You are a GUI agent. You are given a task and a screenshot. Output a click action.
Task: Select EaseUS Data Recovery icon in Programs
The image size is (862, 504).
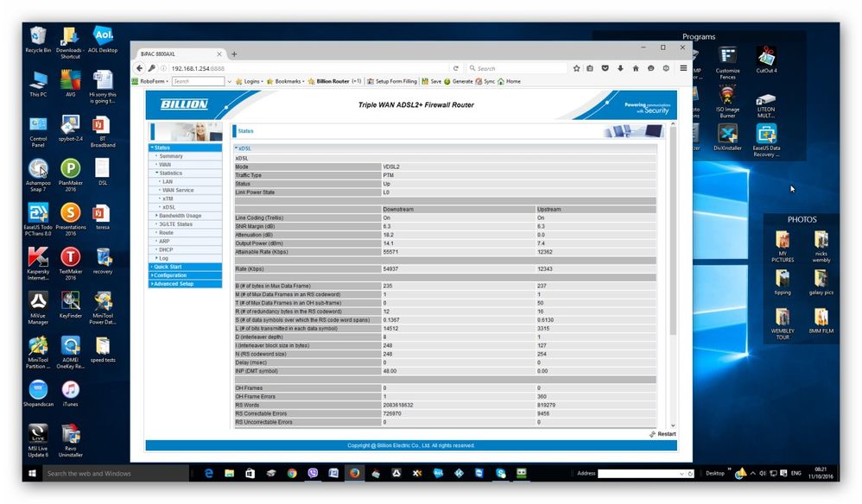766,141
